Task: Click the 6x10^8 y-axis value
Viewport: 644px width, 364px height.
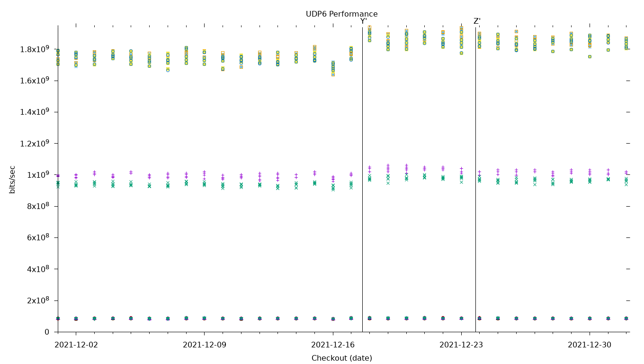Action: tap(38, 237)
